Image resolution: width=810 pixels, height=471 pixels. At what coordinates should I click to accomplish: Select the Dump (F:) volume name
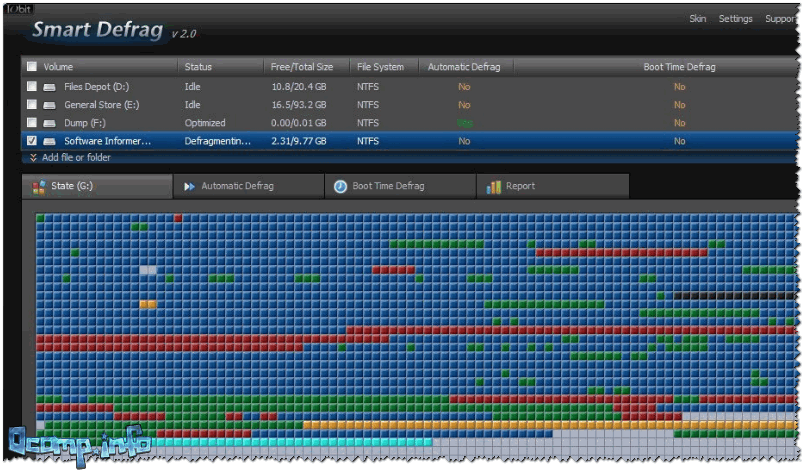(x=85, y=123)
